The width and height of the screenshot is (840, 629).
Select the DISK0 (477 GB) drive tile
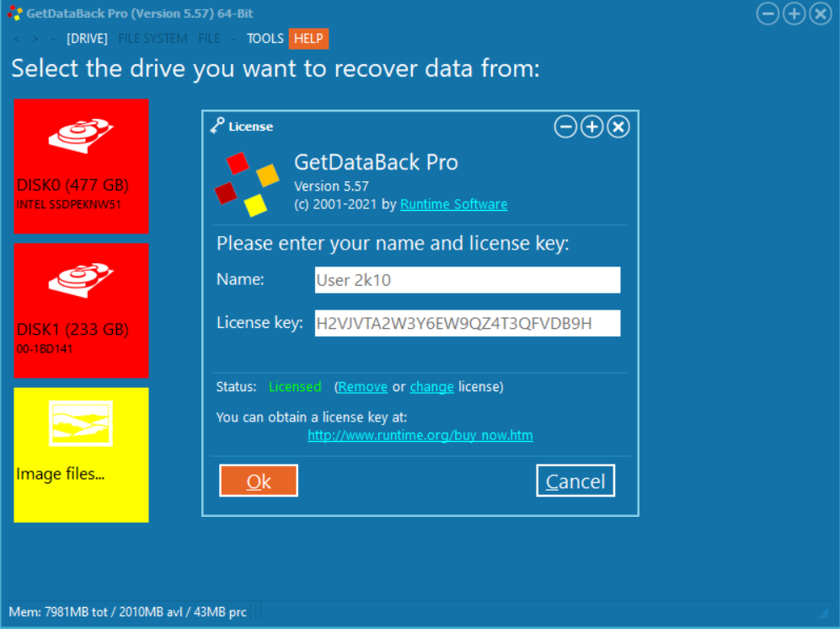click(x=81, y=166)
